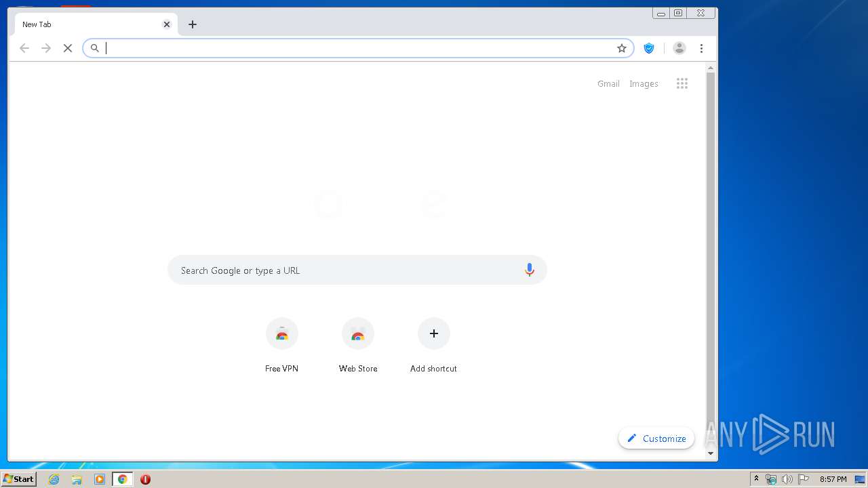Click the back navigation arrow
868x488 pixels.
click(x=24, y=48)
